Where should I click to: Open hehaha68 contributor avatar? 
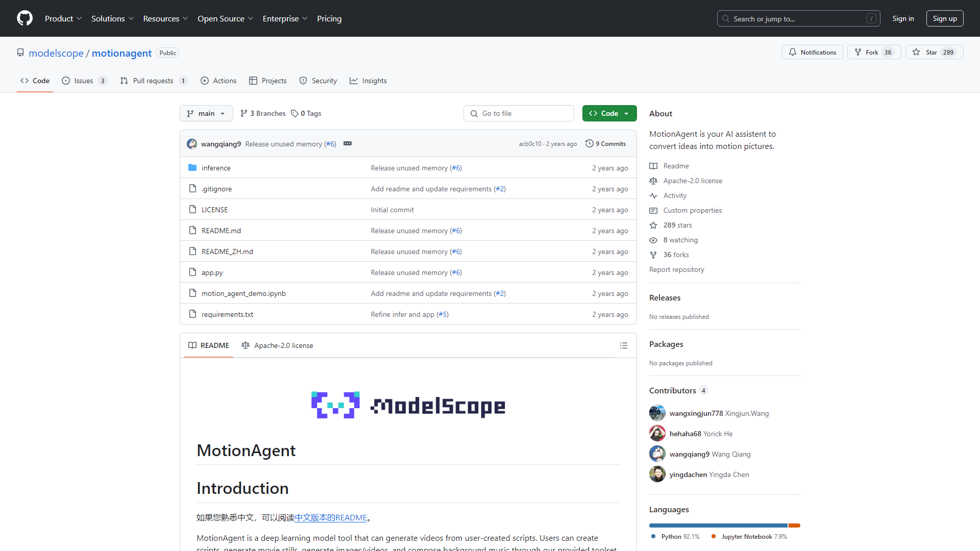[x=657, y=433]
